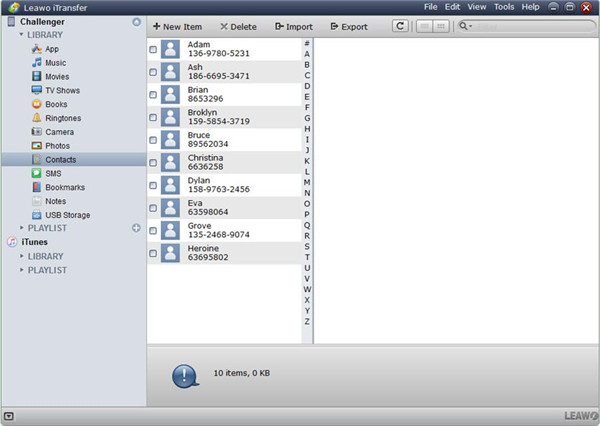Click the information icon in status area

click(x=185, y=376)
